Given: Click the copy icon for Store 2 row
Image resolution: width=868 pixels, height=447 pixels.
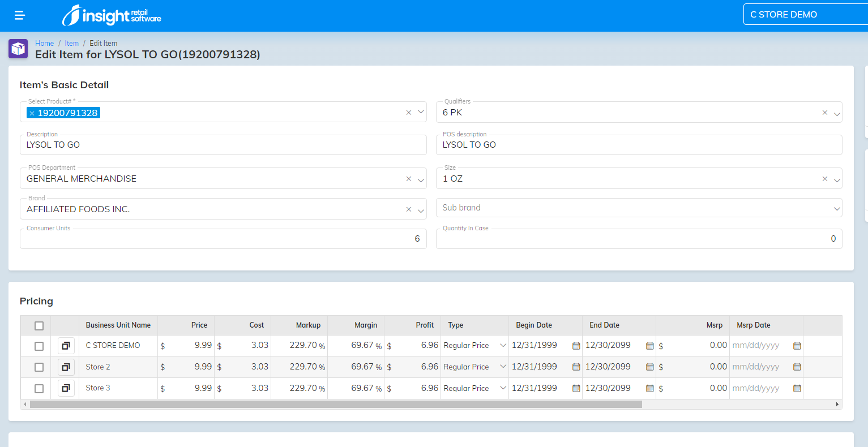Looking at the screenshot, I should tap(66, 367).
